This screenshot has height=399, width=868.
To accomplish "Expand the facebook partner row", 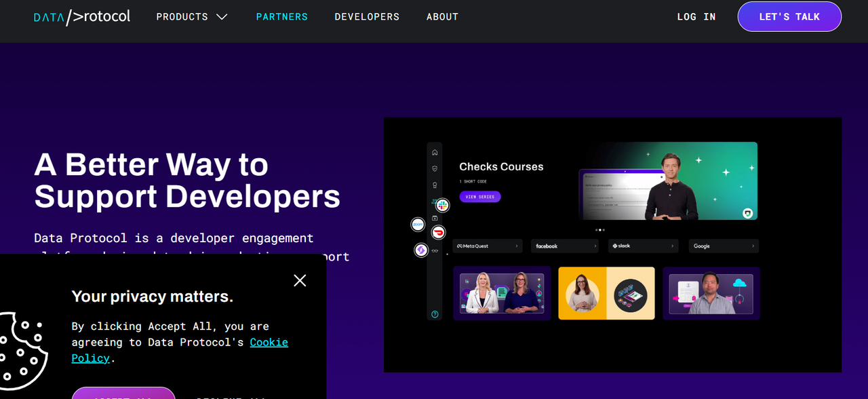I will point(565,246).
